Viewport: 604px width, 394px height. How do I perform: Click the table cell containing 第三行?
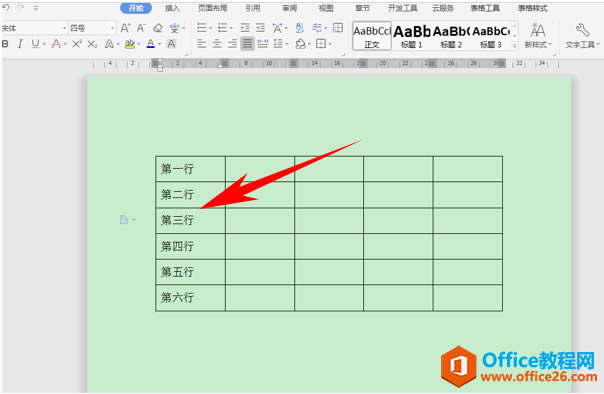click(191, 221)
